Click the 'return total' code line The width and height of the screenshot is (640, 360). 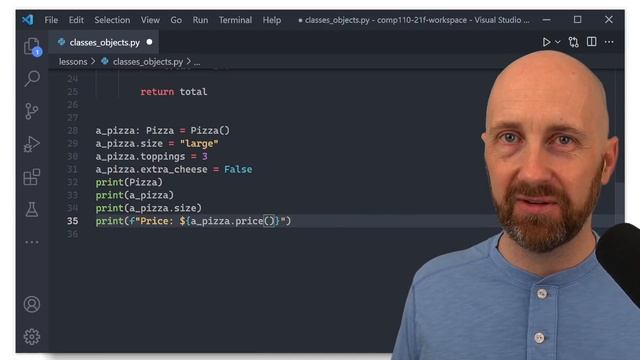[174, 92]
